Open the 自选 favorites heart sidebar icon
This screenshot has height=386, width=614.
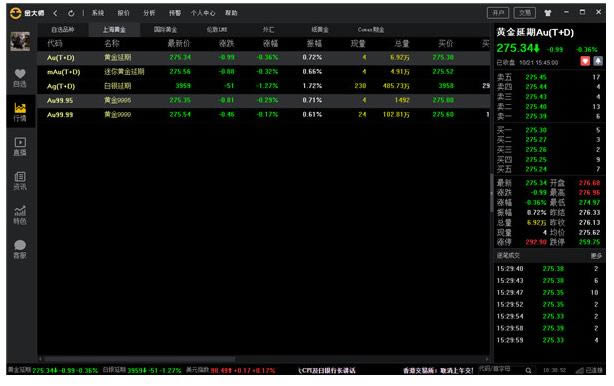point(20,78)
